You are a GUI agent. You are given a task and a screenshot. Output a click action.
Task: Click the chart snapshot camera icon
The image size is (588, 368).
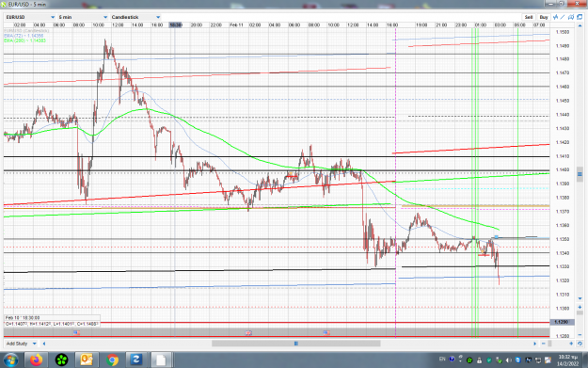pyautogui.click(x=571, y=17)
